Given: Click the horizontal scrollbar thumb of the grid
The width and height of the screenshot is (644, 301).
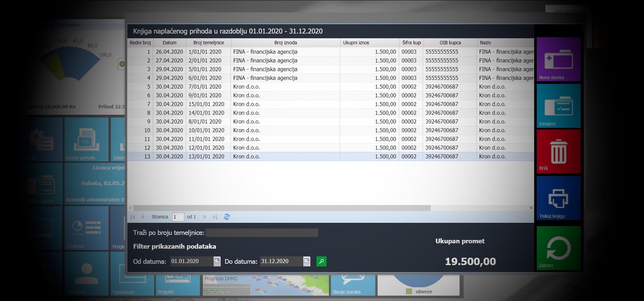Looking at the screenshot, I should point(282,208).
